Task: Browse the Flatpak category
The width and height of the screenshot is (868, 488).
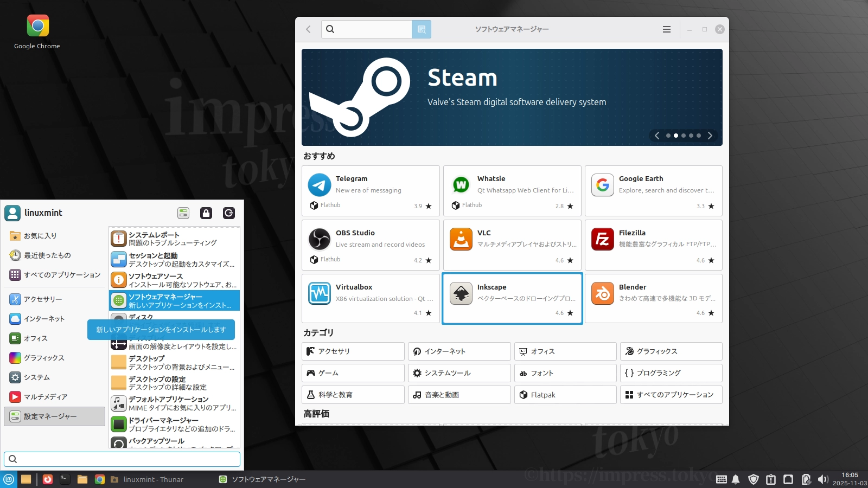Action: (x=565, y=395)
